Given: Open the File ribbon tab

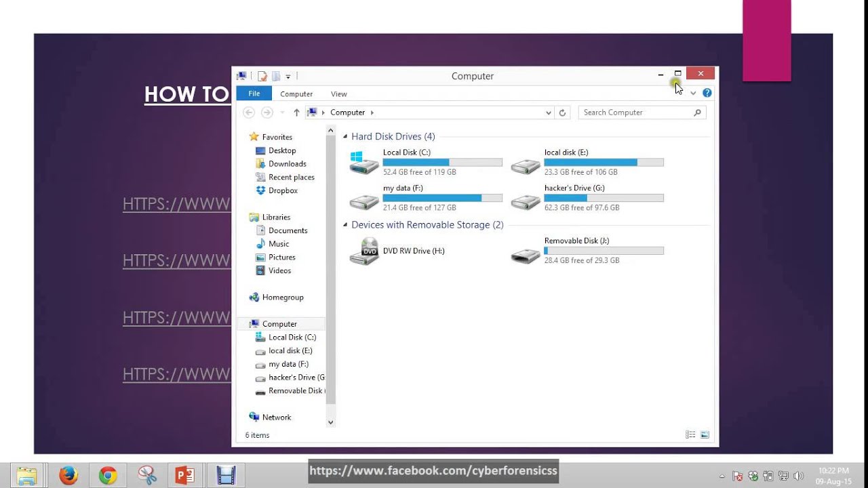Looking at the screenshot, I should pyautogui.click(x=254, y=94).
